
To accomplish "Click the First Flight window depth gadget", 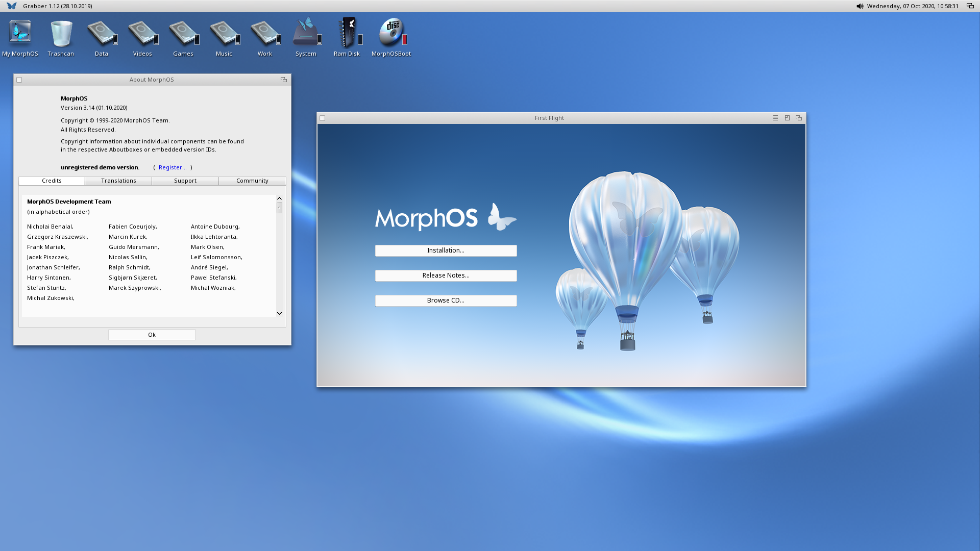I will pos(799,118).
